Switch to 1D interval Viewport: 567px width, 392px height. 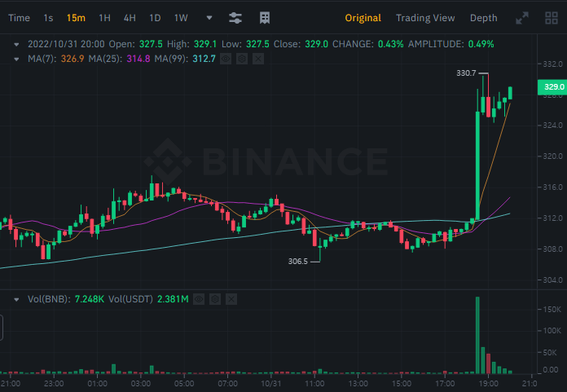tap(155, 17)
